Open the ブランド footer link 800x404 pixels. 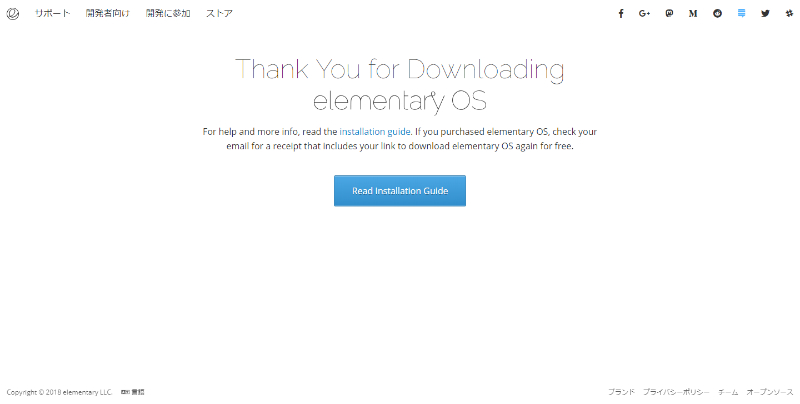(x=621, y=392)
